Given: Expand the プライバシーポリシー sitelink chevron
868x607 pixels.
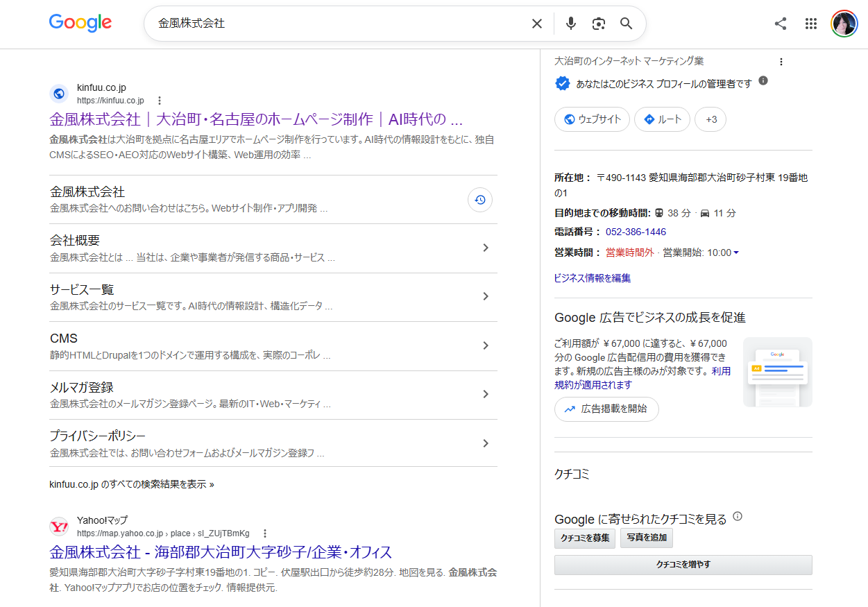Looking at the screenshot, I should coord(486,443).
